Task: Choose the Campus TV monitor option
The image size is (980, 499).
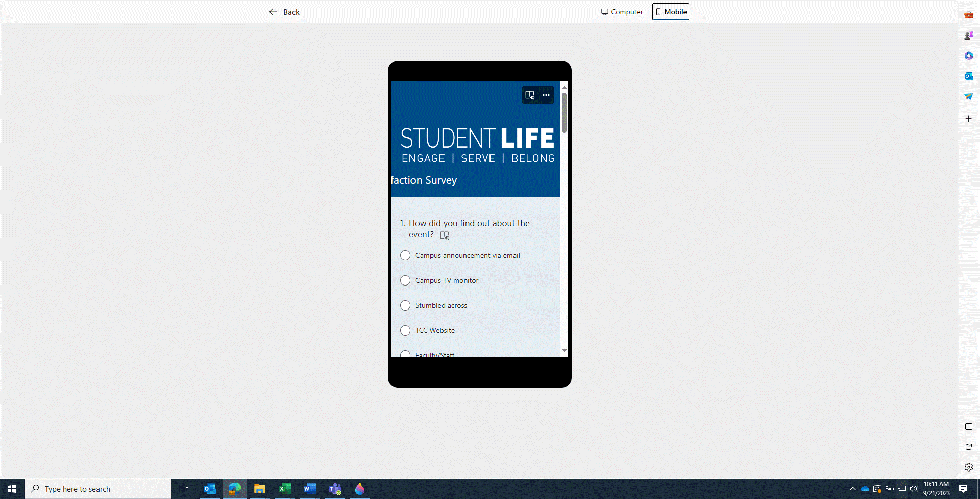Action: [439, 280]
